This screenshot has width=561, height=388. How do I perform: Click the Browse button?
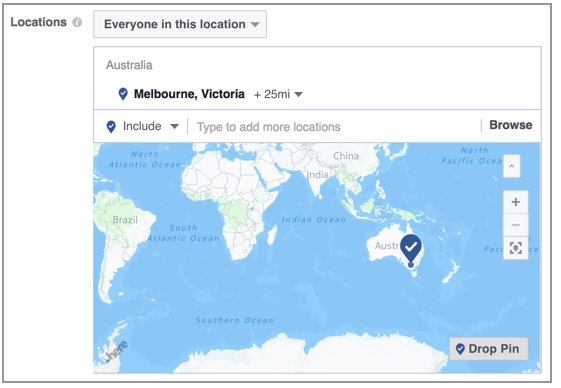(511, 125)
